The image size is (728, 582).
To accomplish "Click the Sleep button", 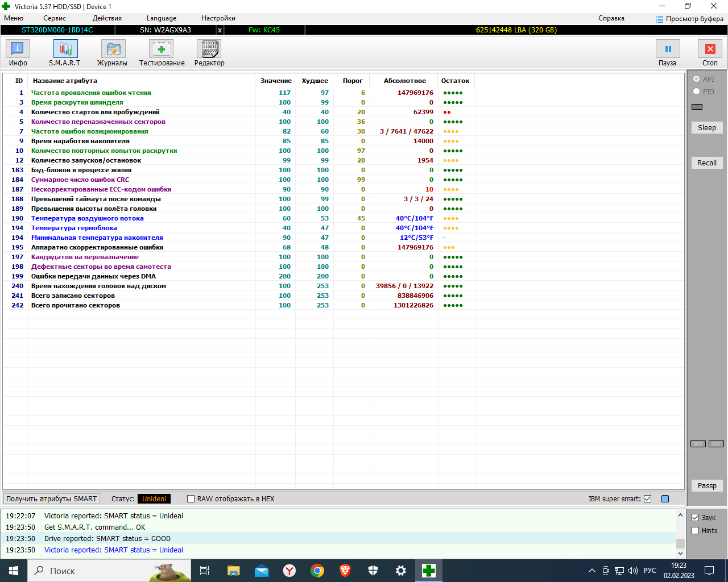I will click(x=707, y=128).
